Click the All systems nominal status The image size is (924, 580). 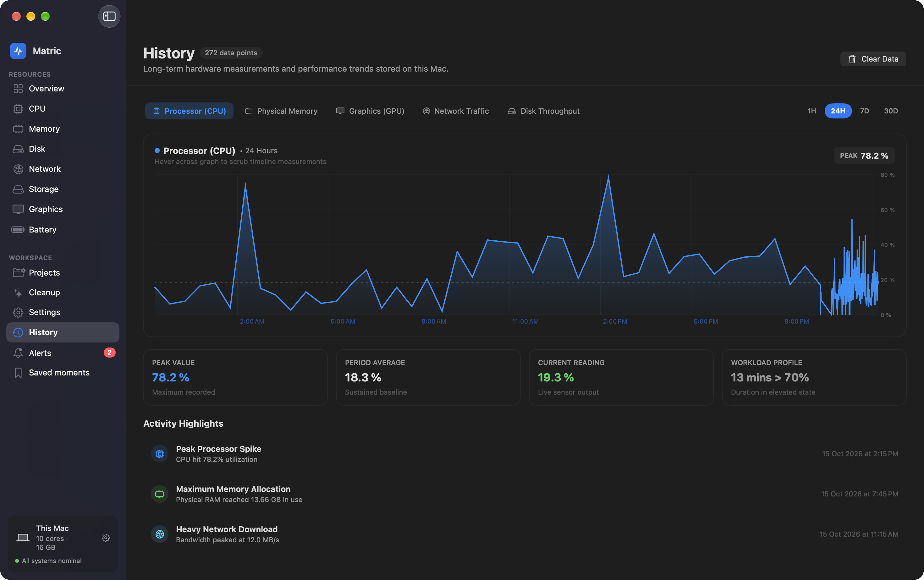[48, 561]
